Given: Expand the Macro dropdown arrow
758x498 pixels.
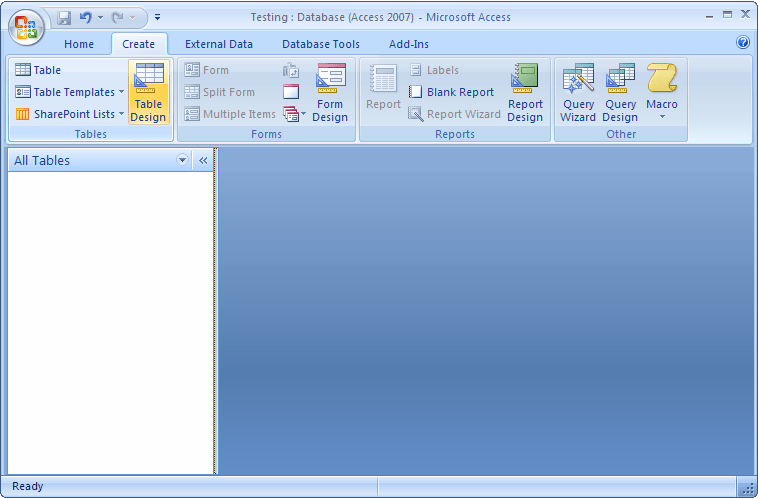Looking at the screenshot, I should pyautogui.click(x=662, y=117).
